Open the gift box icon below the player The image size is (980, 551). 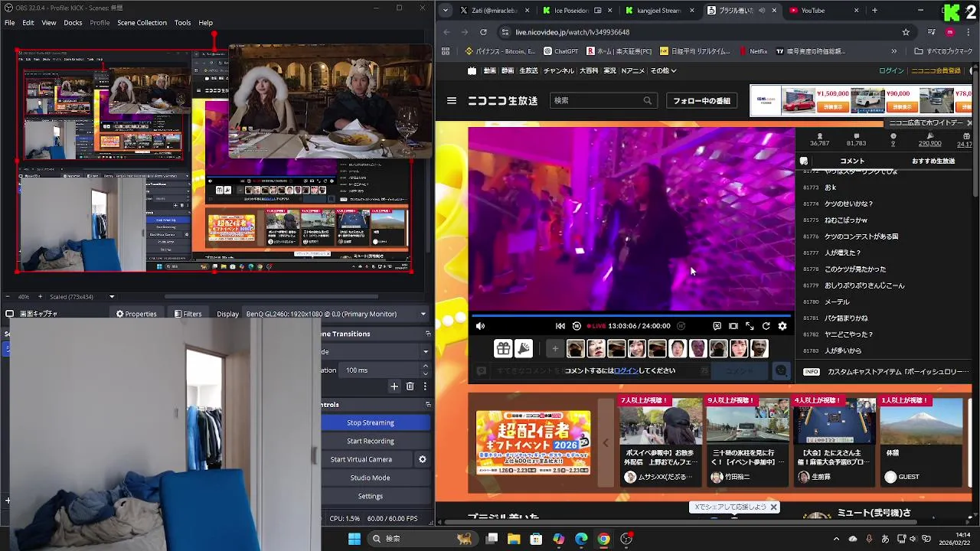coord(503,349)
